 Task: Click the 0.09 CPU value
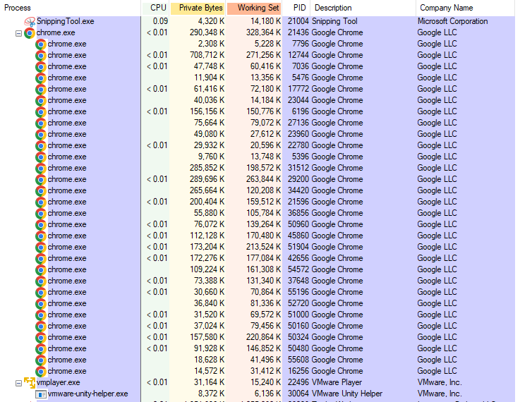point(160,21)
